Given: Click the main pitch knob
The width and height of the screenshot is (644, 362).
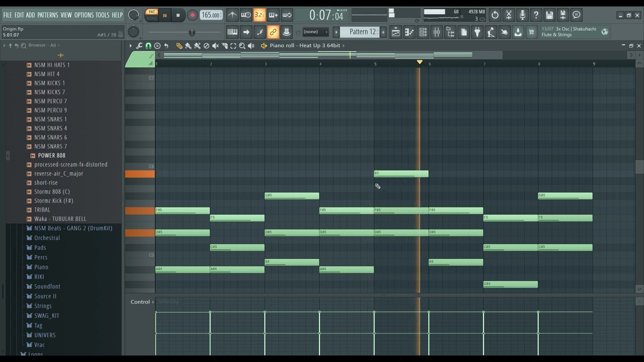Looking at the screenshot, I should pos(133,32).
